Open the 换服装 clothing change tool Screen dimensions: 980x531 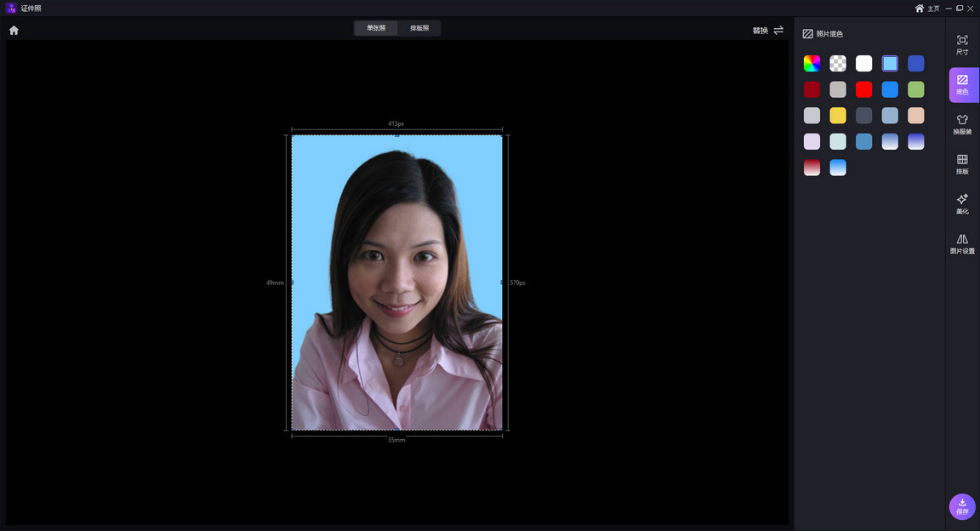[x=962, y=125]
